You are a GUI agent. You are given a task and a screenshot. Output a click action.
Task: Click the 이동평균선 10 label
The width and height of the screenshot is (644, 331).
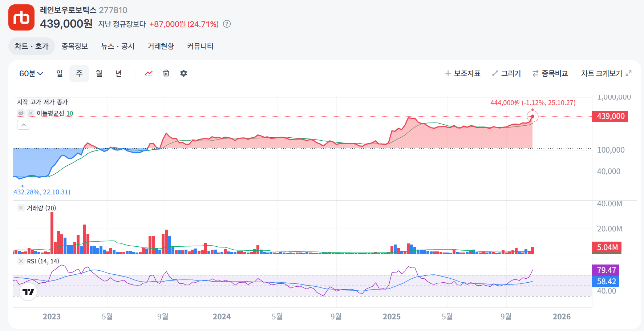point(55,113)
